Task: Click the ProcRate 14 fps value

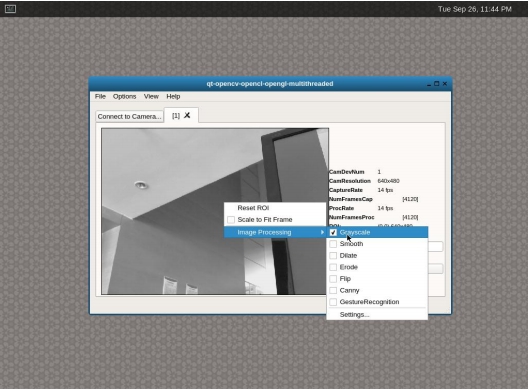Action: coord(385,208)
